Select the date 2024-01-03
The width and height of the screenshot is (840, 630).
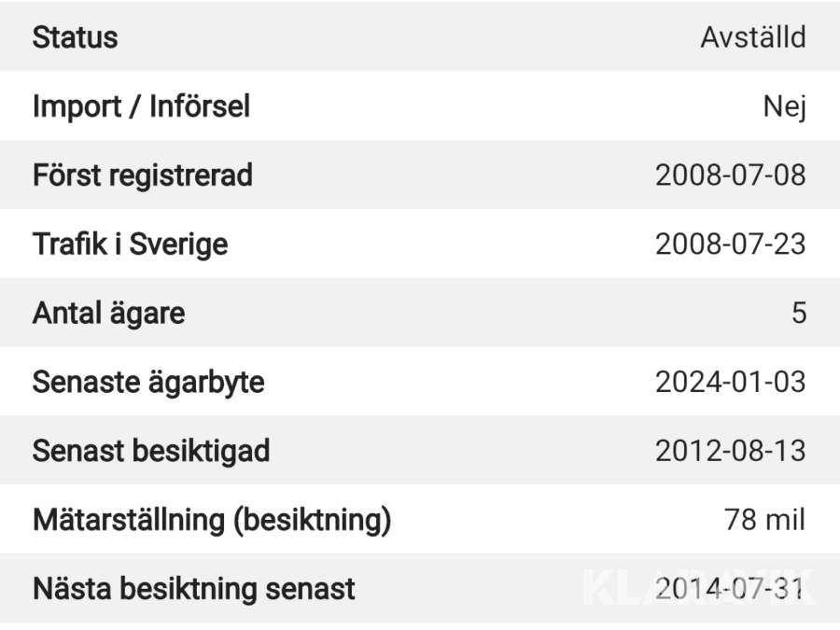pos(730,383)
